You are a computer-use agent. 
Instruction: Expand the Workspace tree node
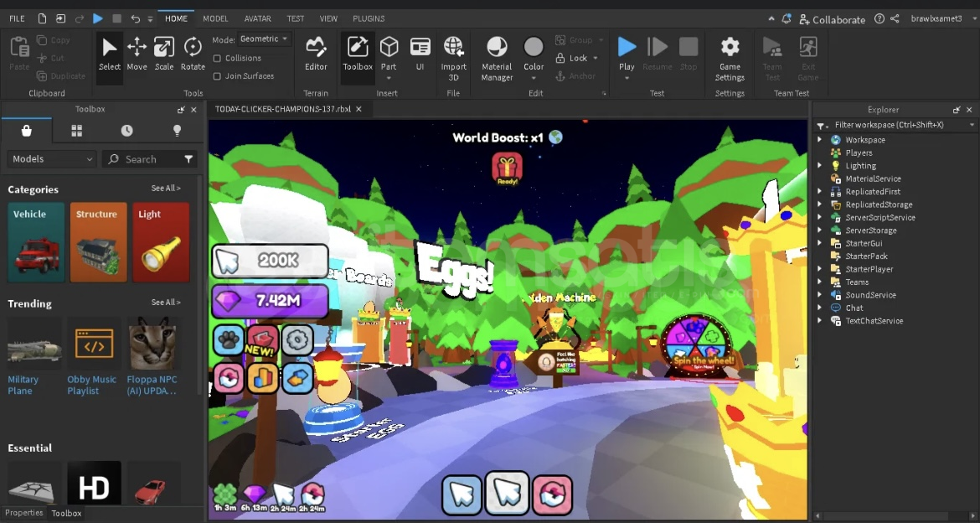820,140
